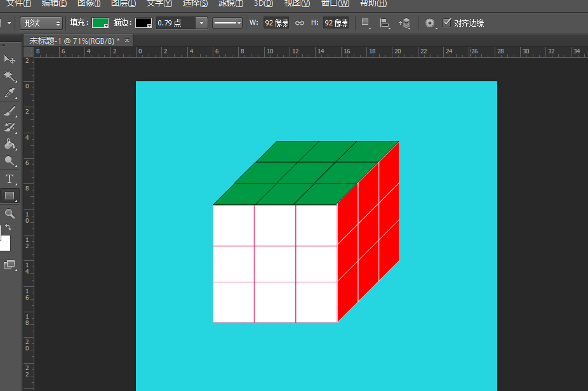Open the stroke line style dropdown
588x391 pixels.
point(227,23)
